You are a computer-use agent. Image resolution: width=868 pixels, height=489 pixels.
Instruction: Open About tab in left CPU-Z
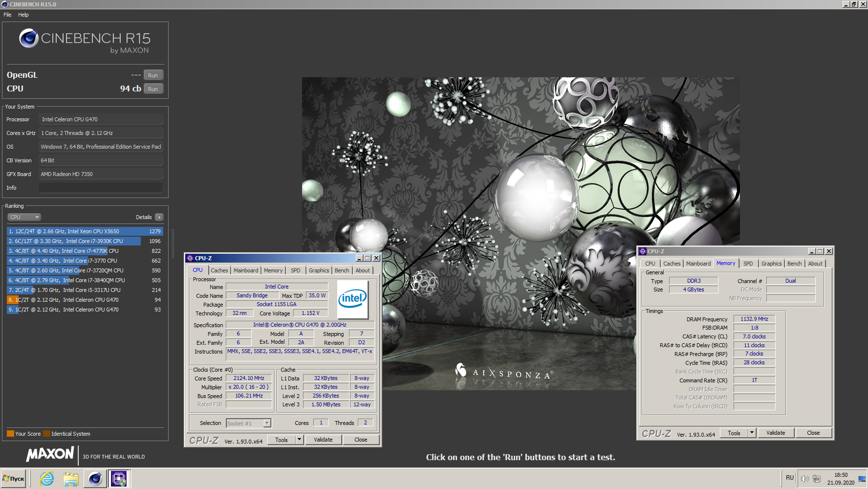tap(363, 270)
